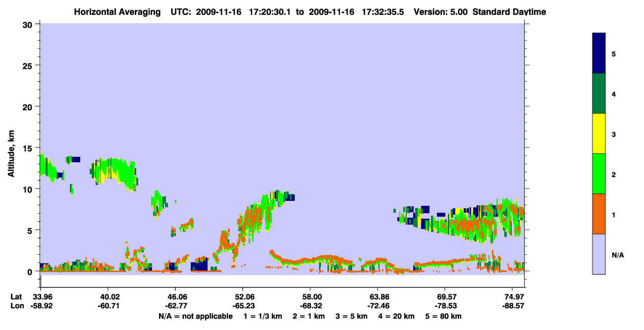Click legend text '3 = 5 km'
Screen dimensions: 644x330
352,316
